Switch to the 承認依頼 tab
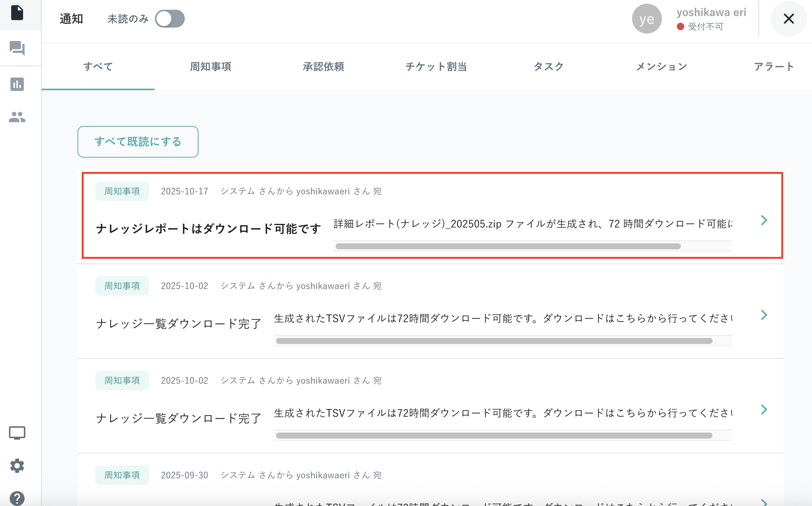The width and height of the screenshot is (812, 506). point(323,67)
